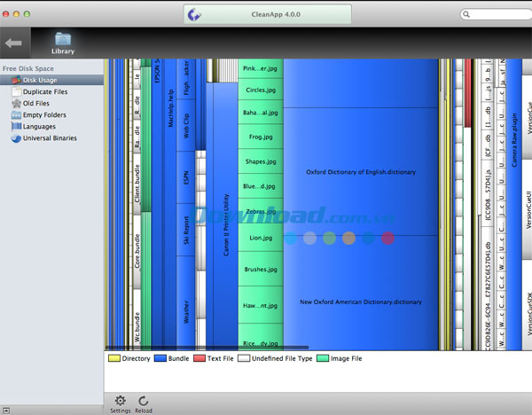532x415 pixels.
Task: Select the Haw...nt.jpg block
Action: (x=261, y=305)
